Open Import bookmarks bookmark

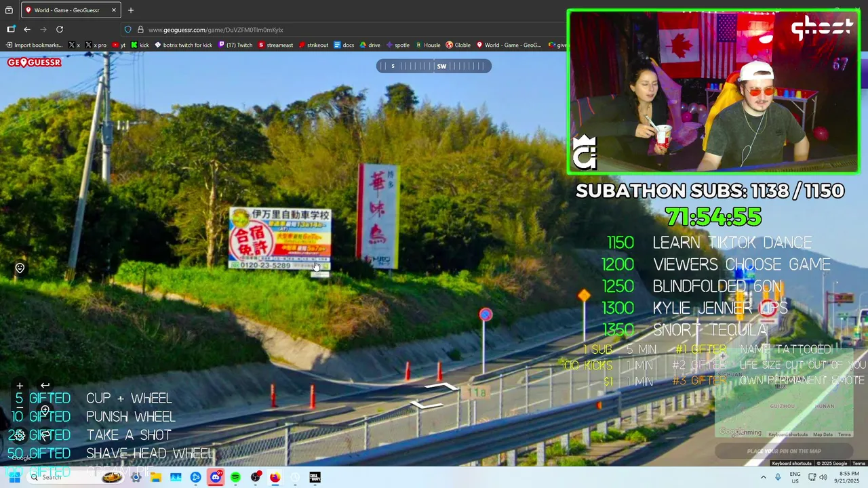34,45
